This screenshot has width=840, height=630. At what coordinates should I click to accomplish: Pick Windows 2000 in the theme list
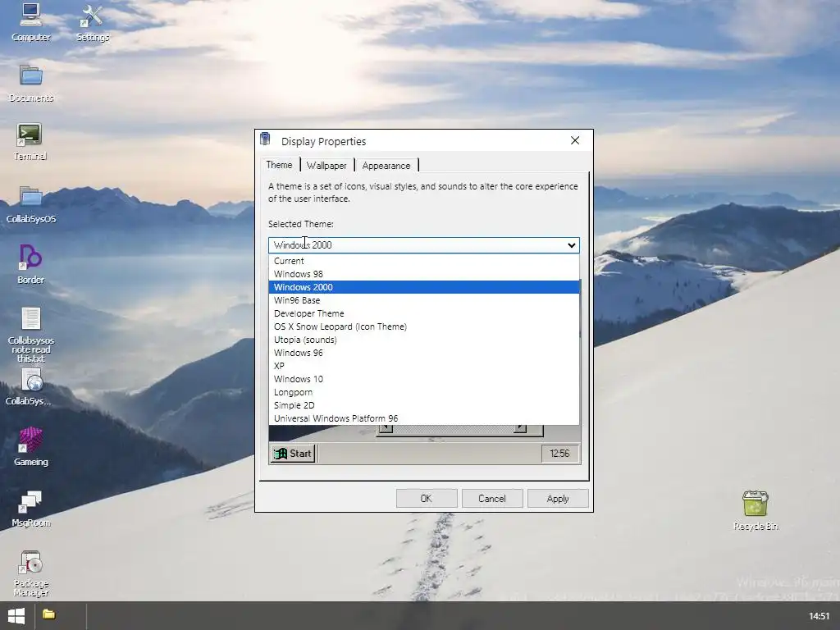tap(424, 287)
